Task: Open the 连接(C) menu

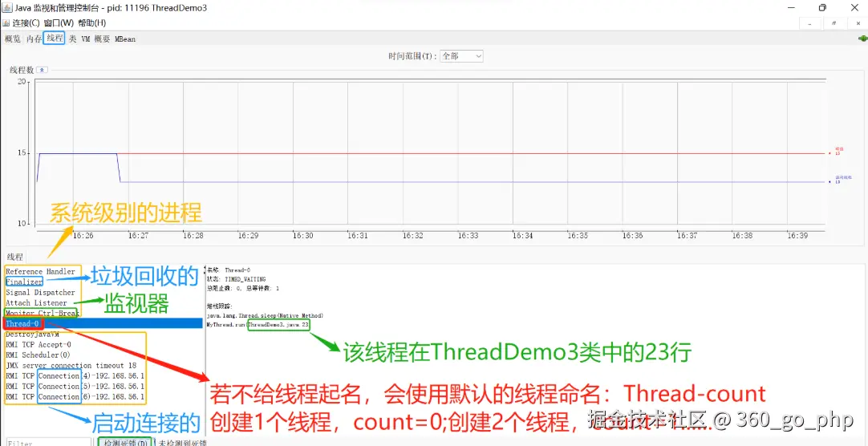Action: pyautogui.click(x=26, y=23)
